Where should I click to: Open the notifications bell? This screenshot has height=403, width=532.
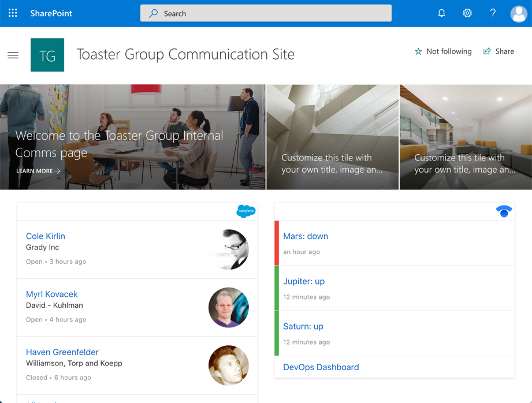coord(441,13)
